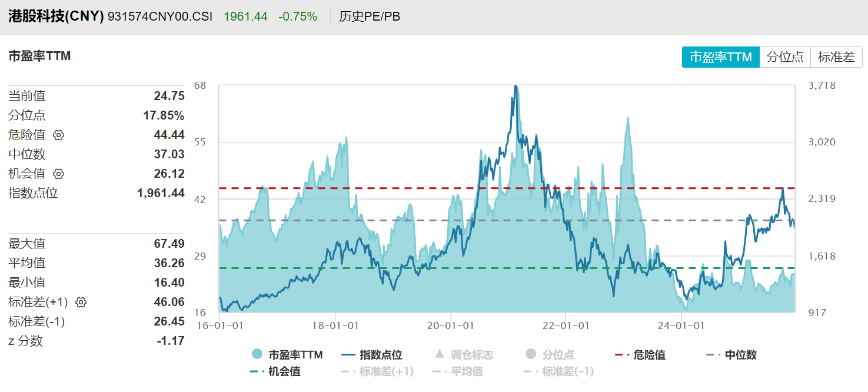The height and width of the screenshot is (392, 868).
Task: Switch to 分位点 tab
Action: pos(785,57)
